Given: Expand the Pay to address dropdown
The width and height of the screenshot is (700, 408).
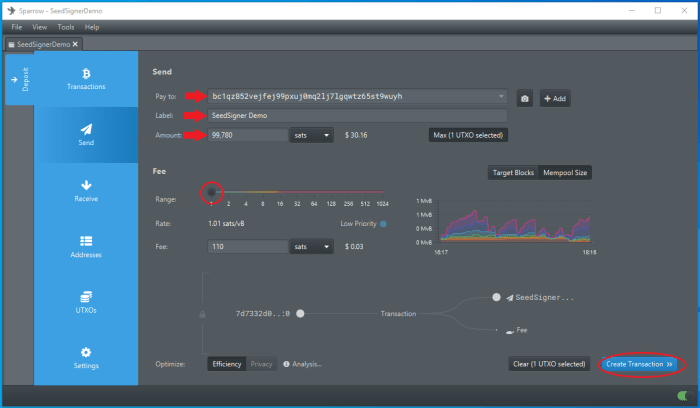Looking at the screenshot, I should coord(501,97).
